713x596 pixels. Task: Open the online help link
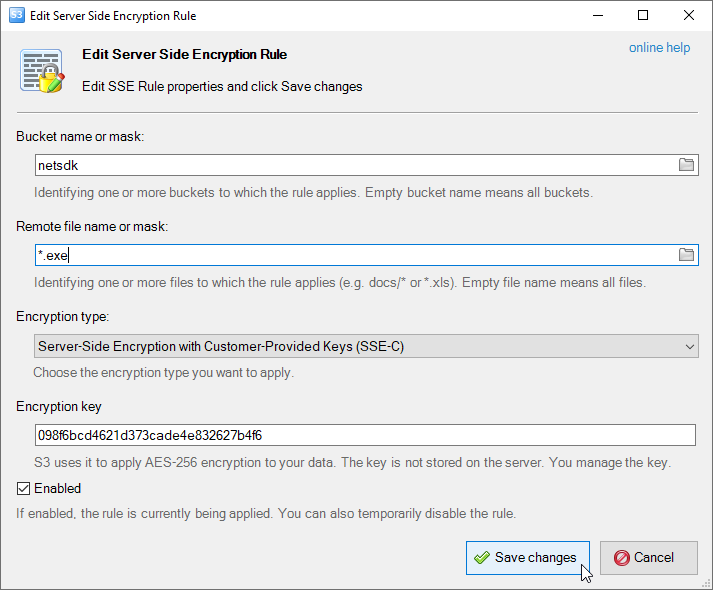pyautogui.click(x=659, y=48)
